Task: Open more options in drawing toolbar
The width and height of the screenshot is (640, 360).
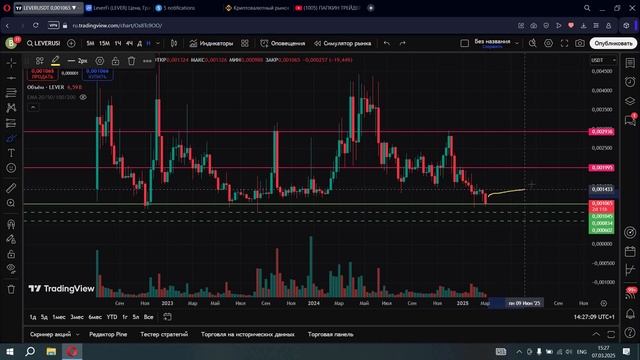Action: tap(147, 61)
